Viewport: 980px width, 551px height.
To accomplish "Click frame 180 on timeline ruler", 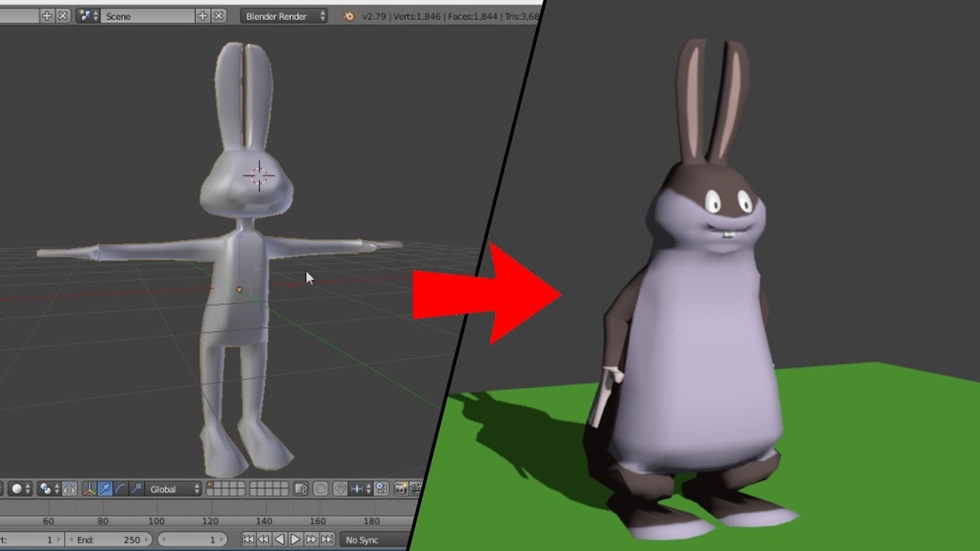I will pos(372,521).
